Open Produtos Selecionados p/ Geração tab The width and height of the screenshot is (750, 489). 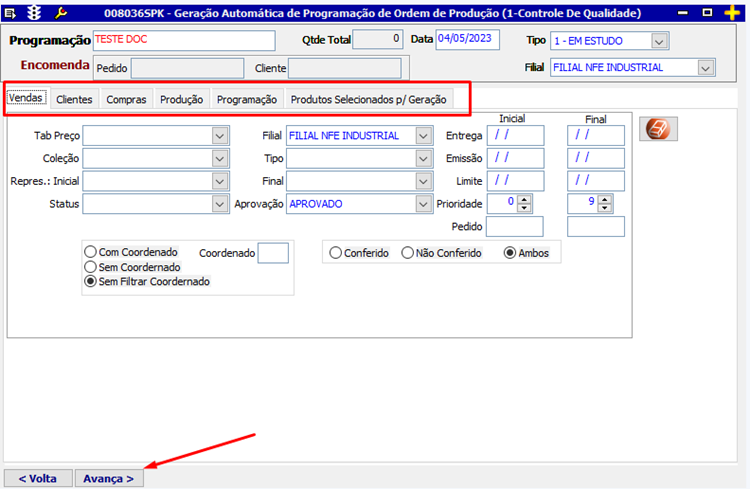click(x=368, y=100)
